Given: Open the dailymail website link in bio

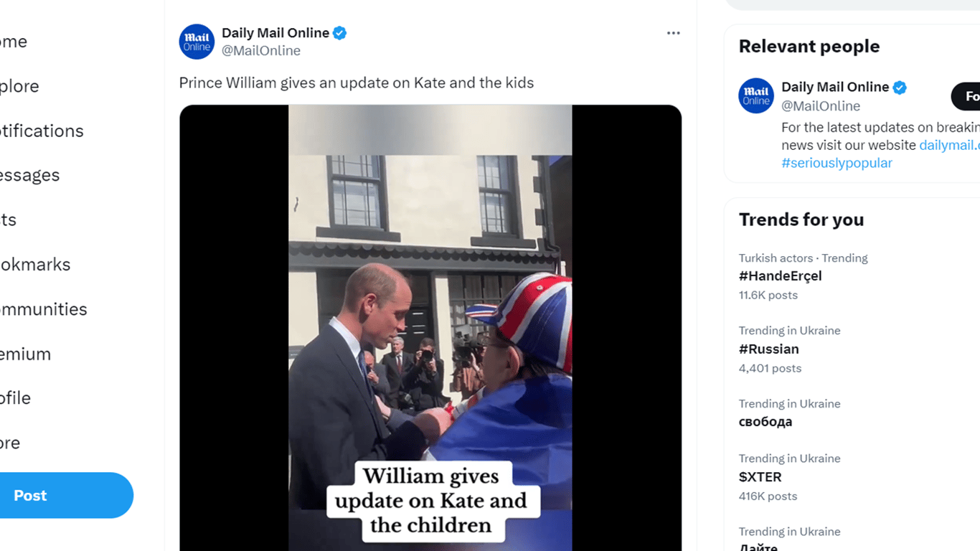Looking at the screenshot, I should (x=948, y=145).
